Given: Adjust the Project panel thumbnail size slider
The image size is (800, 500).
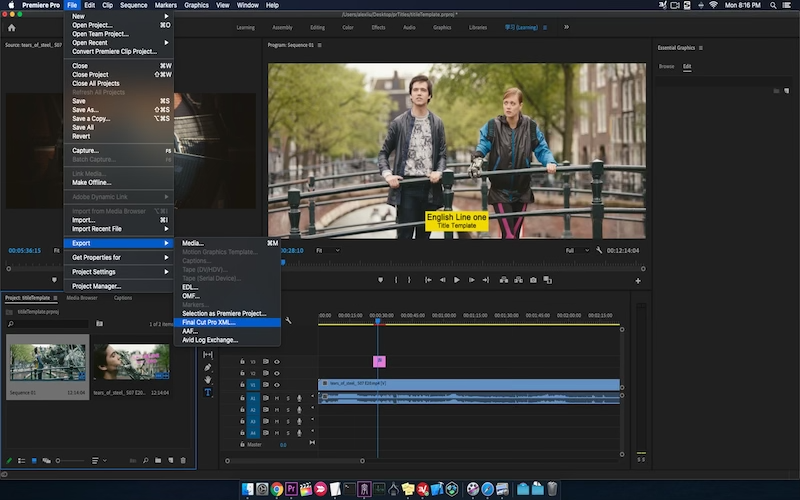Looking at the screenshot, I should click(x=69, y=461).
